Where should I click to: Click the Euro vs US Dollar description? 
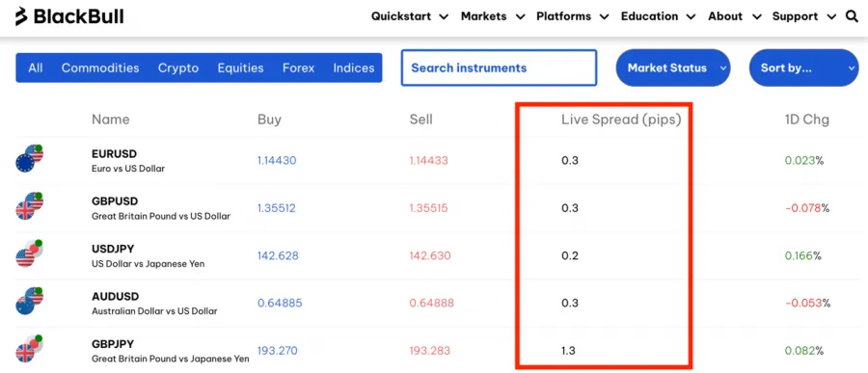pos(128,169)
